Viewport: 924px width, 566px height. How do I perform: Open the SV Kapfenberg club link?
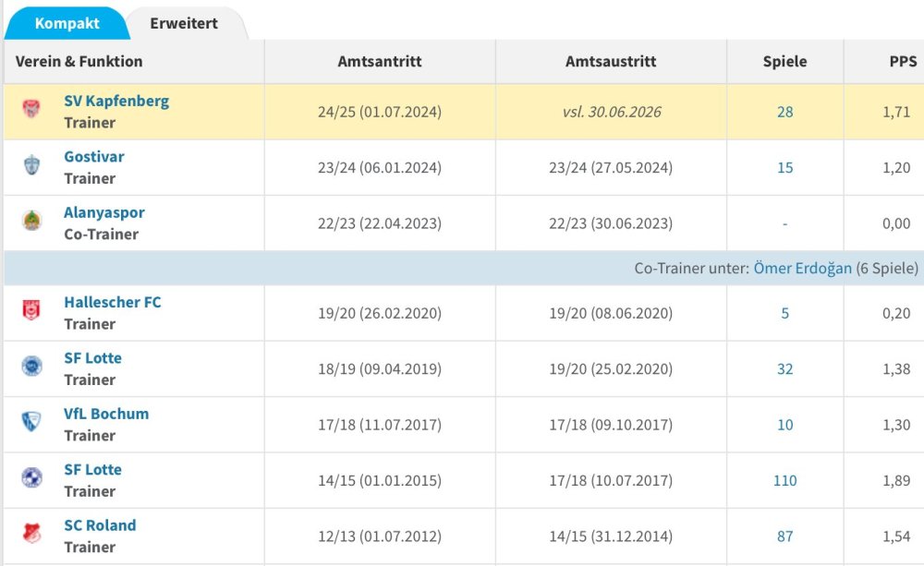point(116,101)
